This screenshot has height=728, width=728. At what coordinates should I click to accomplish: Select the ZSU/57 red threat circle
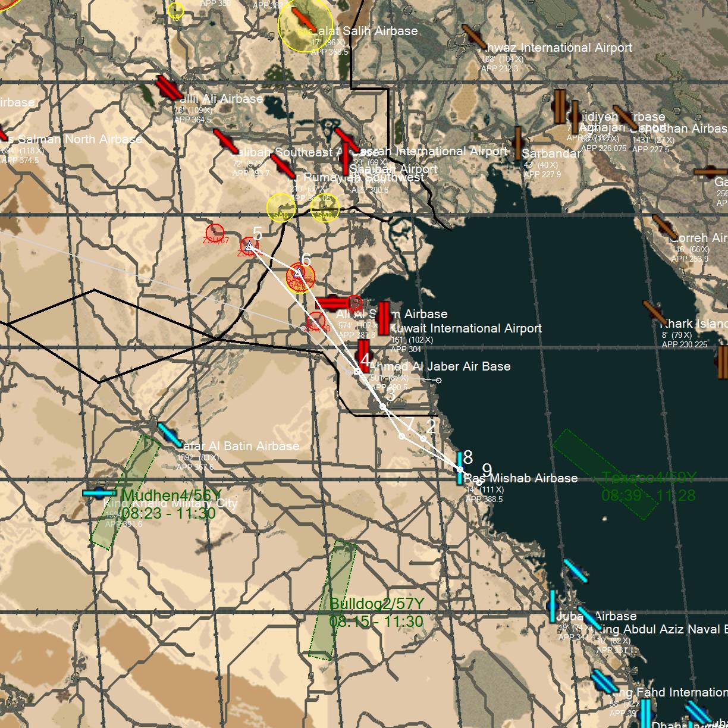point(215,234)
